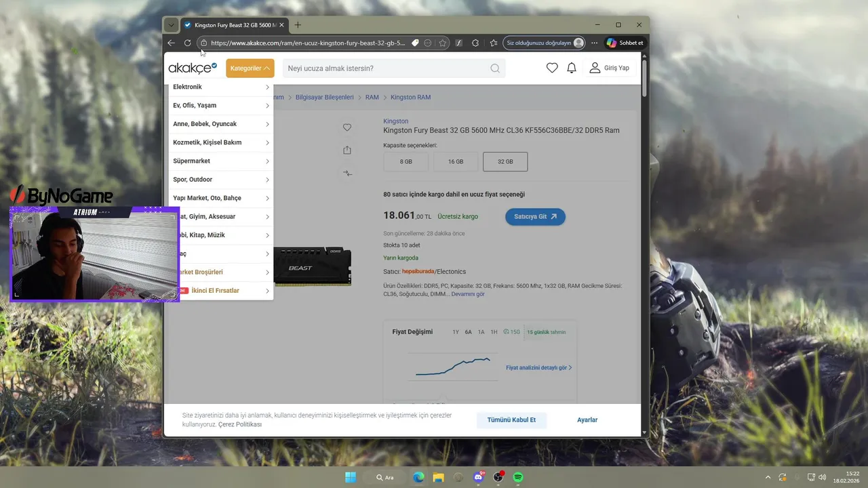This screenshot has height=488, width=868.
Task: Add page to favorites with star icon
Action: (x=442, y=43)
